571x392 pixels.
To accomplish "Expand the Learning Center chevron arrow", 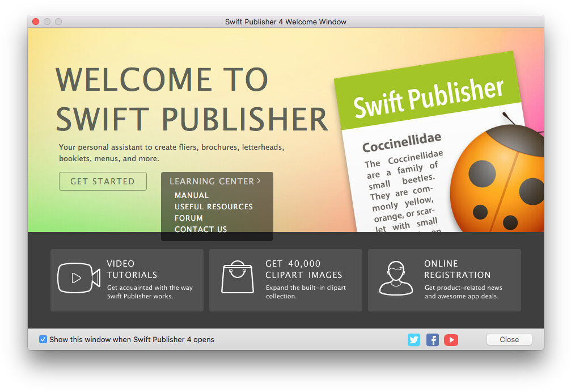I will pos(259,181).
